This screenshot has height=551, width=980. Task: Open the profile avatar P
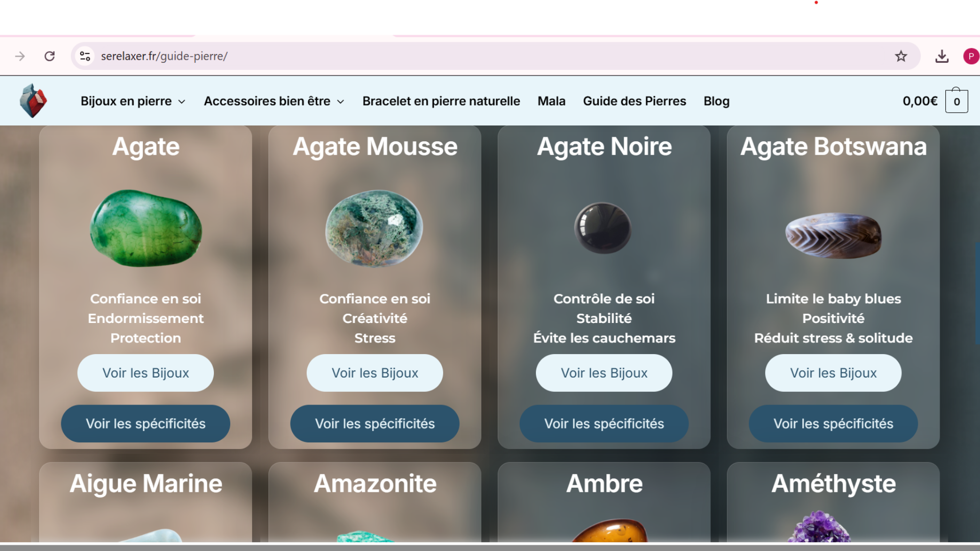pyautogui.click(x=971, y=56)
